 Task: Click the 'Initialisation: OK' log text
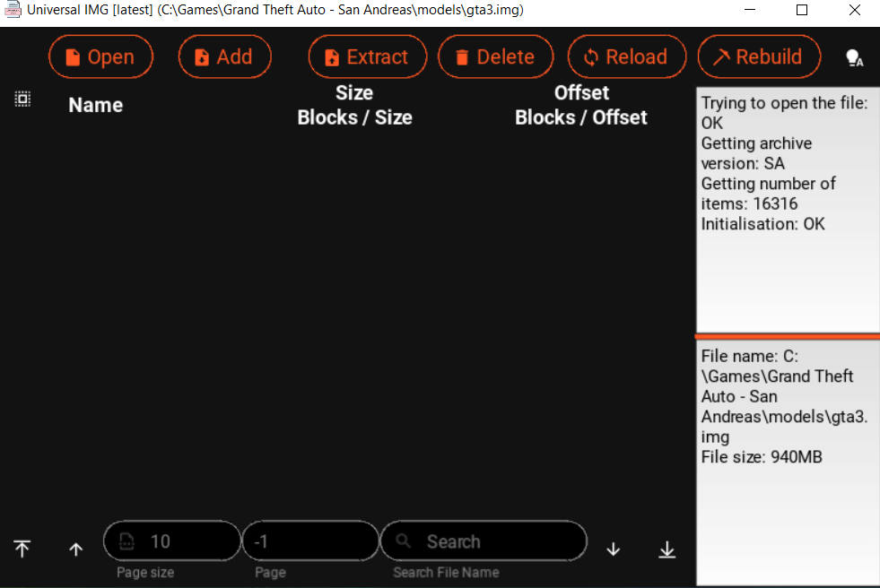(762, 224)
